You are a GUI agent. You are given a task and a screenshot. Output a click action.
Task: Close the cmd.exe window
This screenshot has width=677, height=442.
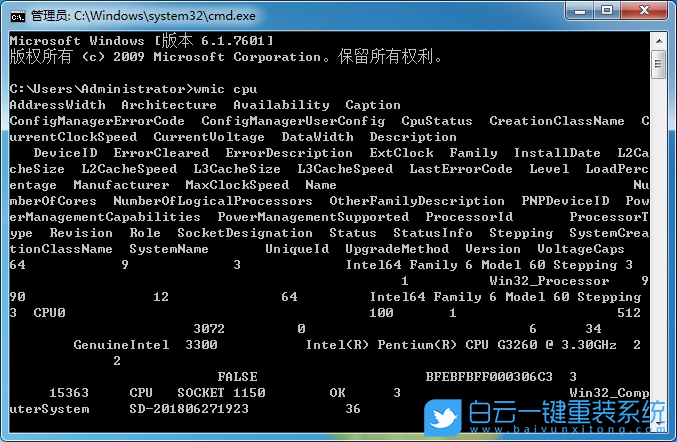645,12
